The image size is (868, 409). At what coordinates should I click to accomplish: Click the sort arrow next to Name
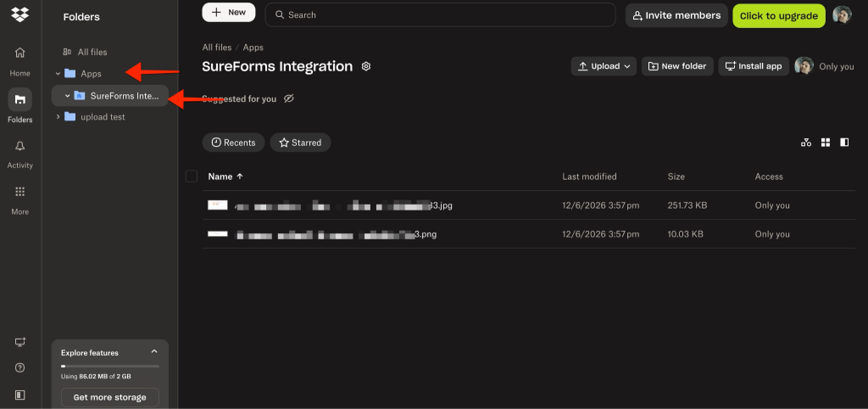coord(240,176)
